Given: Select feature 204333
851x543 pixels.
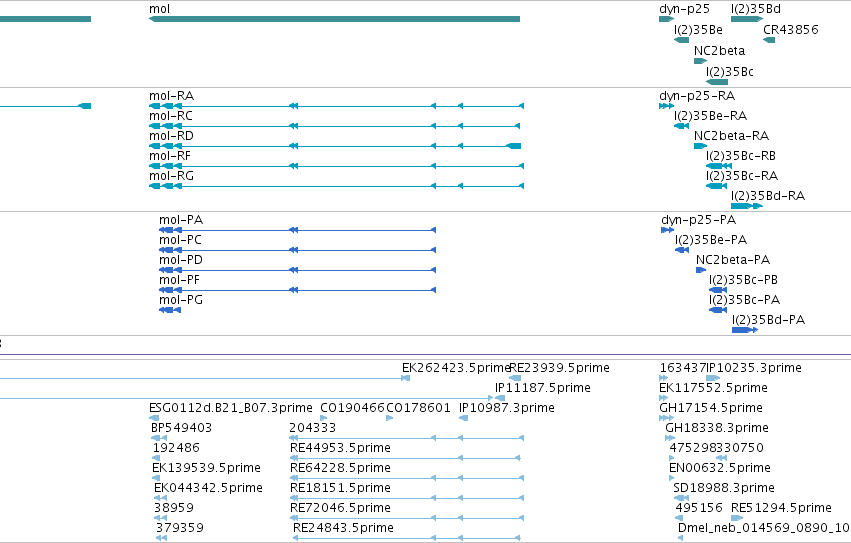Looking at the screenshot, I should click(407, 438).
